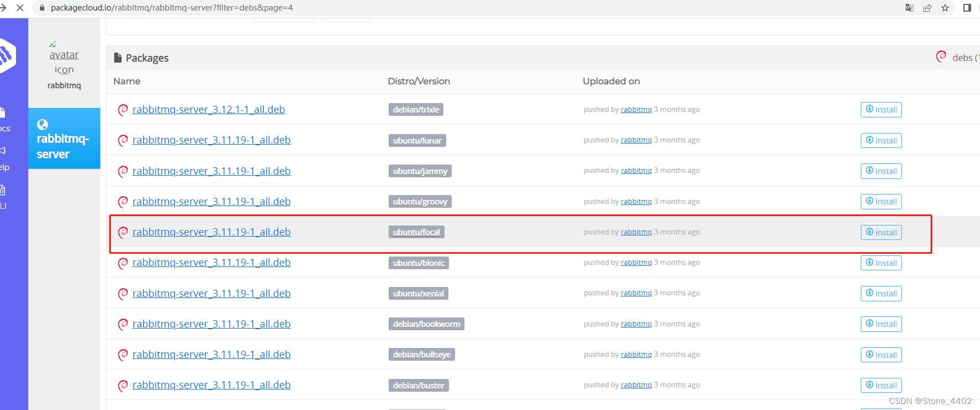Open the rabbitmq-server package for debian/bookworm
Viewport: 980px width, 410px height.
click(x=211, y=324)
